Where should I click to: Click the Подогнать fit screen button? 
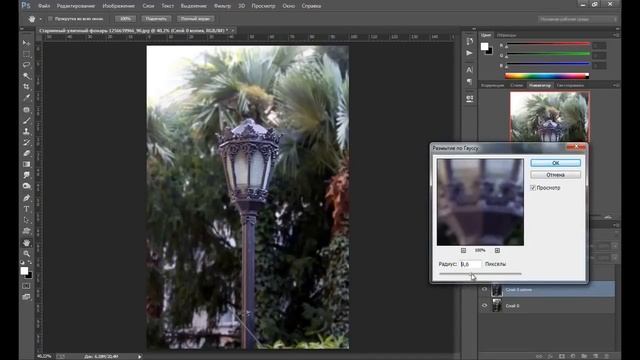156,19
